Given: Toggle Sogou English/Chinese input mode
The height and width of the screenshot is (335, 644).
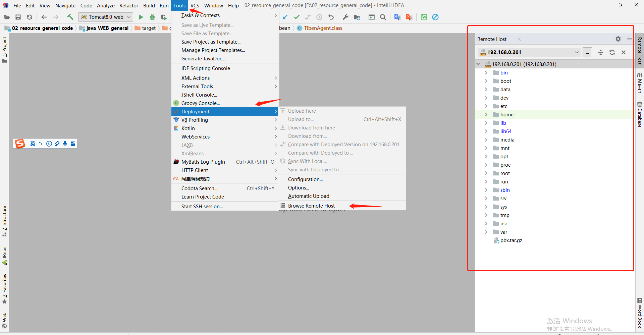Looking at the screenshot, I should (x=33, y=144).
